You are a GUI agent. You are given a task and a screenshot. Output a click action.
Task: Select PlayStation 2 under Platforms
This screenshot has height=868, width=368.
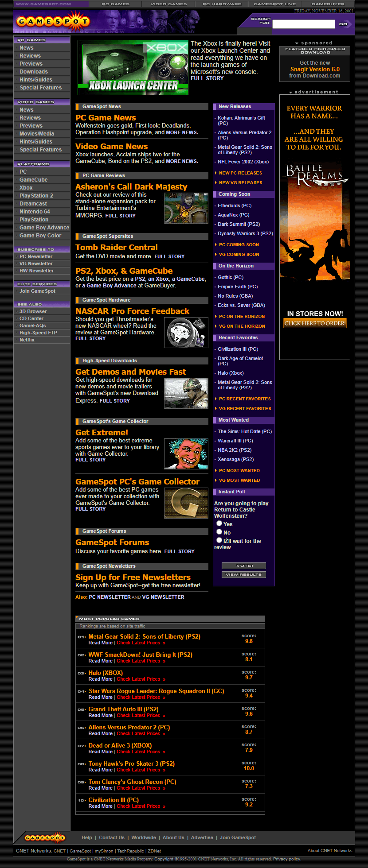click(36, 196)
